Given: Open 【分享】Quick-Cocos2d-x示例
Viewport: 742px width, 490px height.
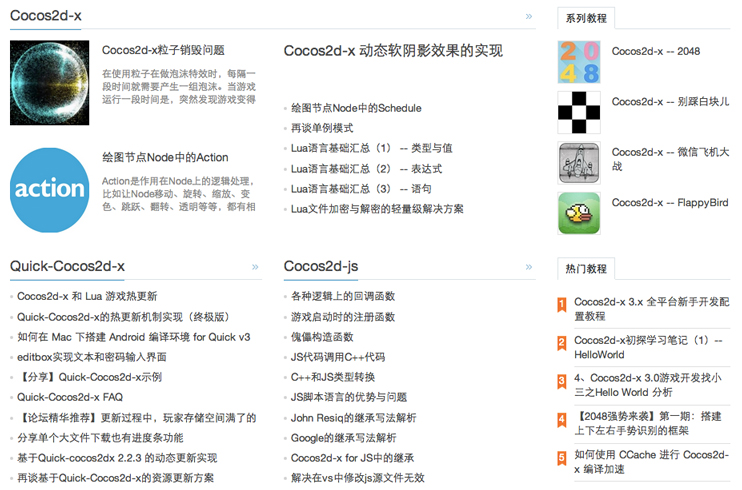Looking at the screenshot, I should tap(90, 377).
